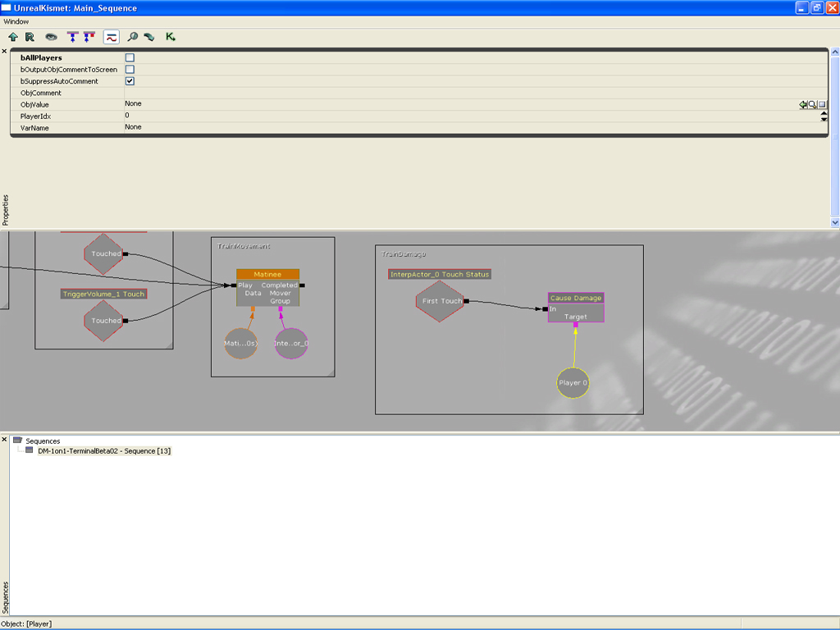Close the Sequences panel with X

coord(4,440)
